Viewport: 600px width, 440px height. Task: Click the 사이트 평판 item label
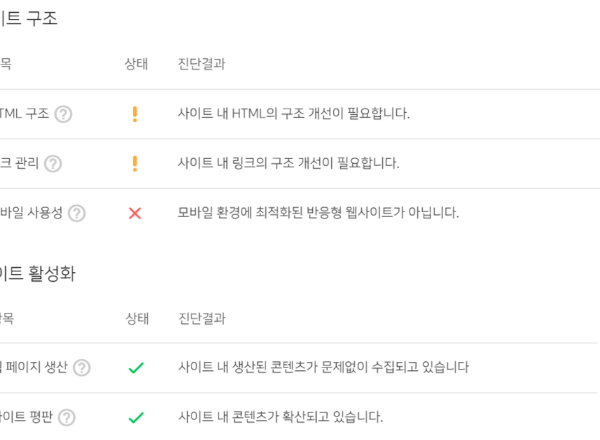pyautogui.click(x=26, y=417)
